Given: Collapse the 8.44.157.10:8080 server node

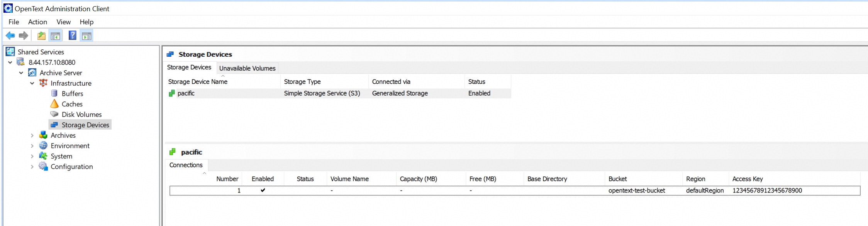Looking at the screenshot, I should pos(10,62).
